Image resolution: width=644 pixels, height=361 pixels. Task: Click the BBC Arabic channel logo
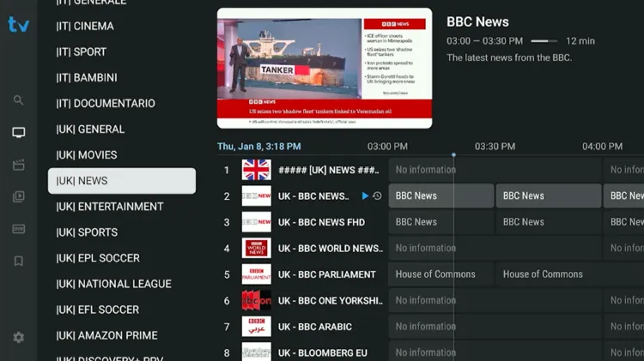(x=256, y=327)
